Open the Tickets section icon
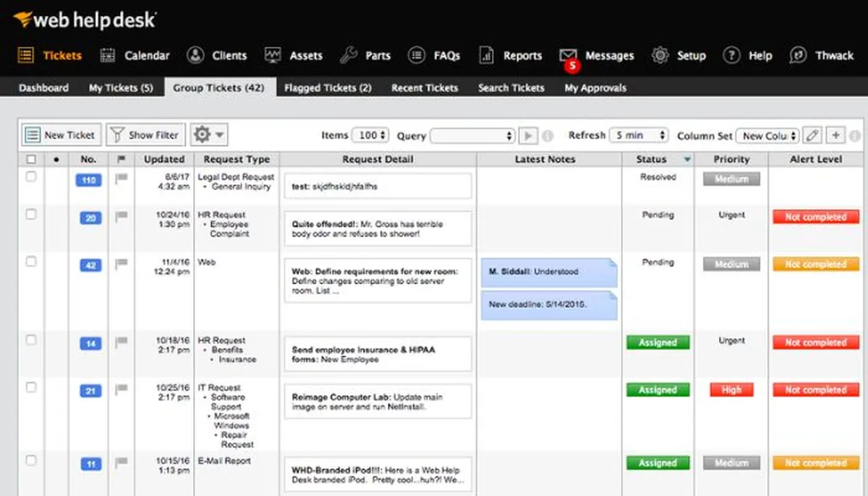Image resolution: width=868 pixels, height=496 pixels. 26,55
